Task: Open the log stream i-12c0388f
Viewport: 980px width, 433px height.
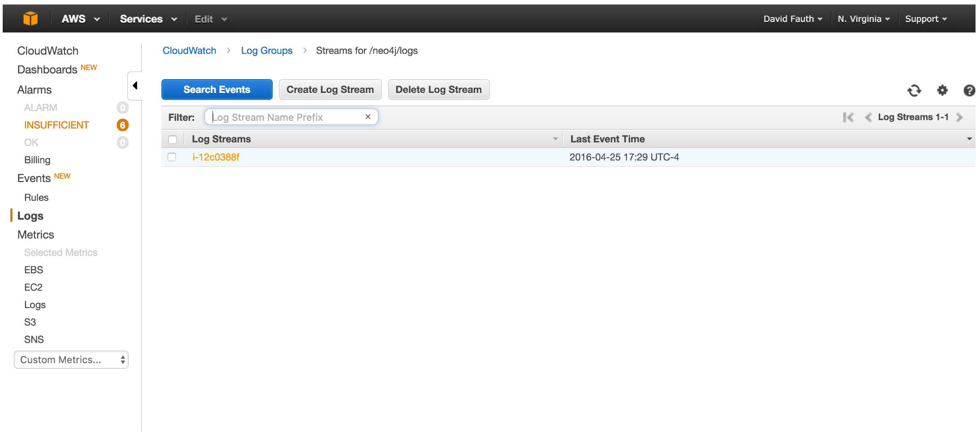Action: point(216,157)
